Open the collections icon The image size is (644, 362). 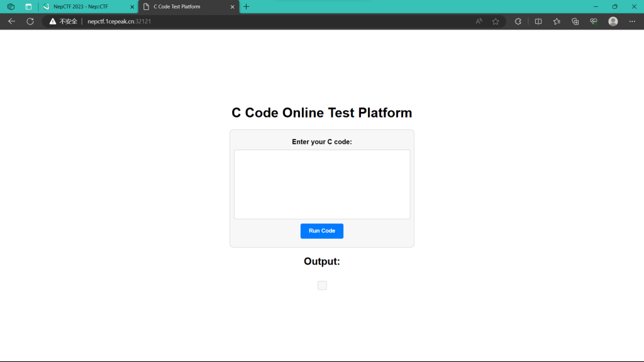click(x=575, y=21)
